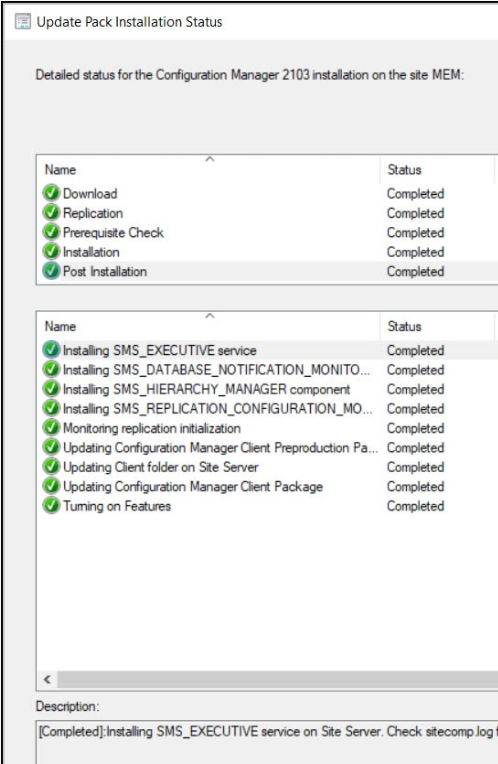Select the Installation phase text
This screenshot has width=498, height=764.
(x=91, y=252)
